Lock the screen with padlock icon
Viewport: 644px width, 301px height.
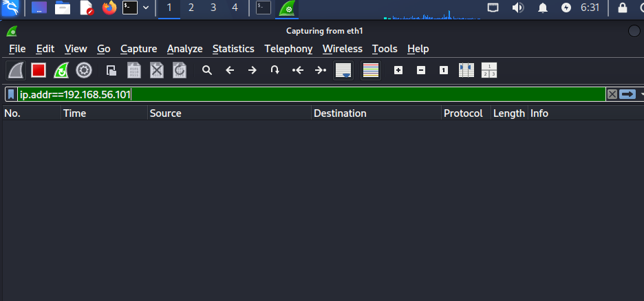click(x=623, y=8)
